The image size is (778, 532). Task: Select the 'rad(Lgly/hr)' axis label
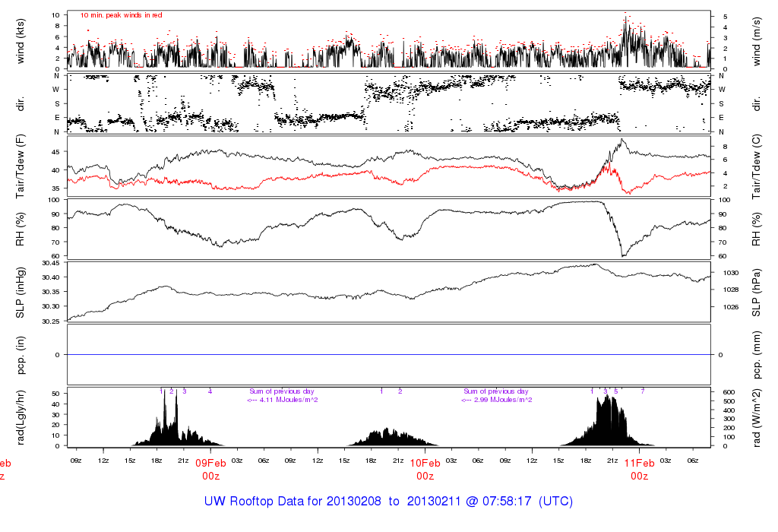(x=20, y=417)
